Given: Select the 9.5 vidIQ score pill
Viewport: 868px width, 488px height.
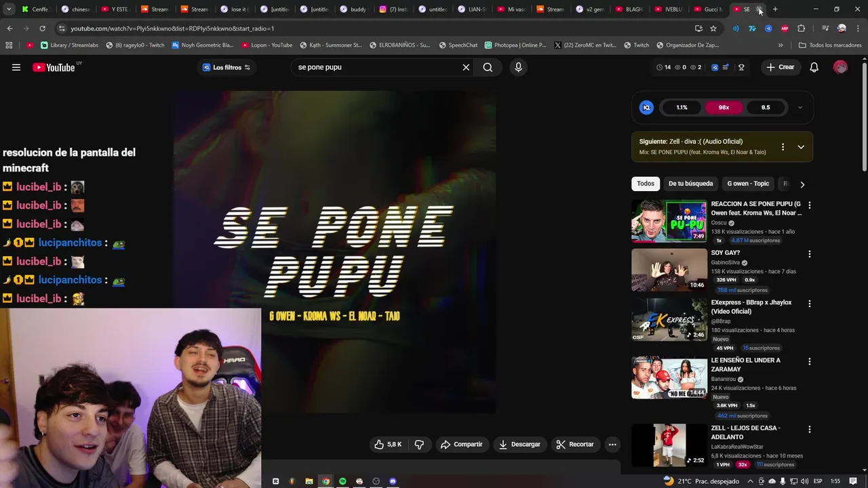Looking at the screenshot, I should [766, 107].
